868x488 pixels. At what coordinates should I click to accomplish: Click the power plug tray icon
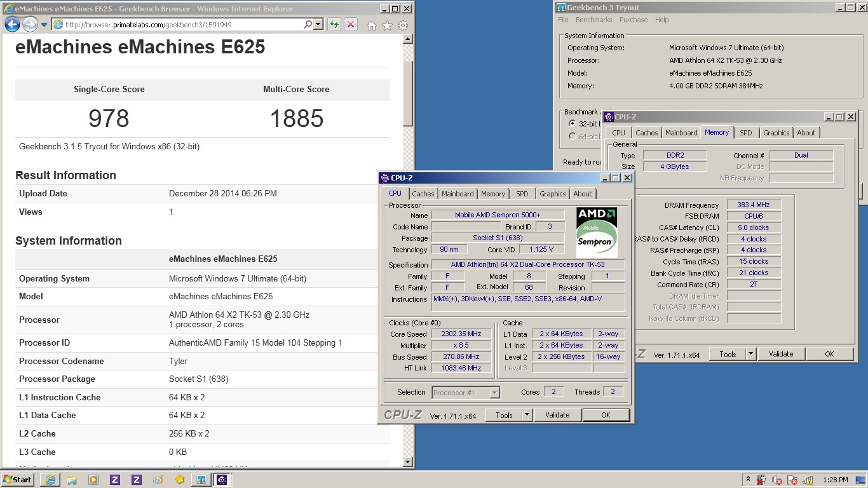(x=761, y=480)
